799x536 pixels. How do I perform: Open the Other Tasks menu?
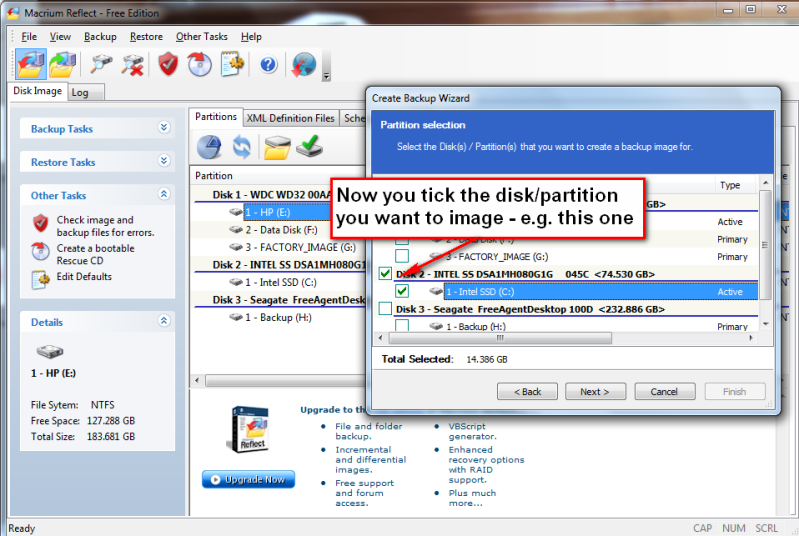pos(202,37)
